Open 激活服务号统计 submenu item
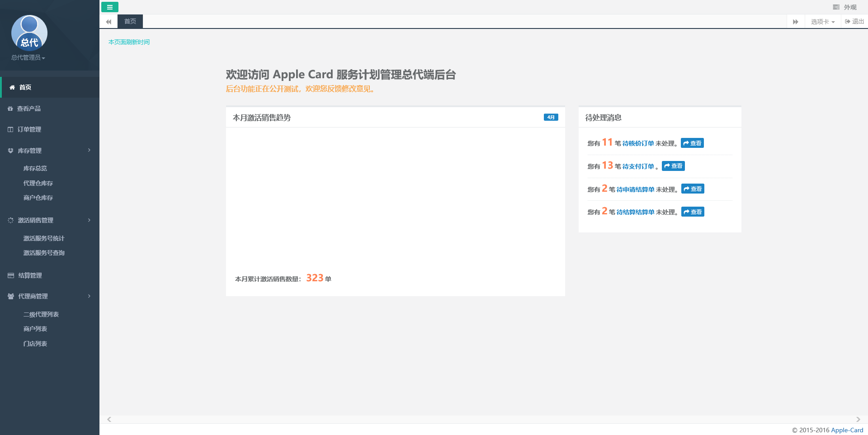Screen dimensions: 868x435 pyautogui.click(x=44, y=238)
